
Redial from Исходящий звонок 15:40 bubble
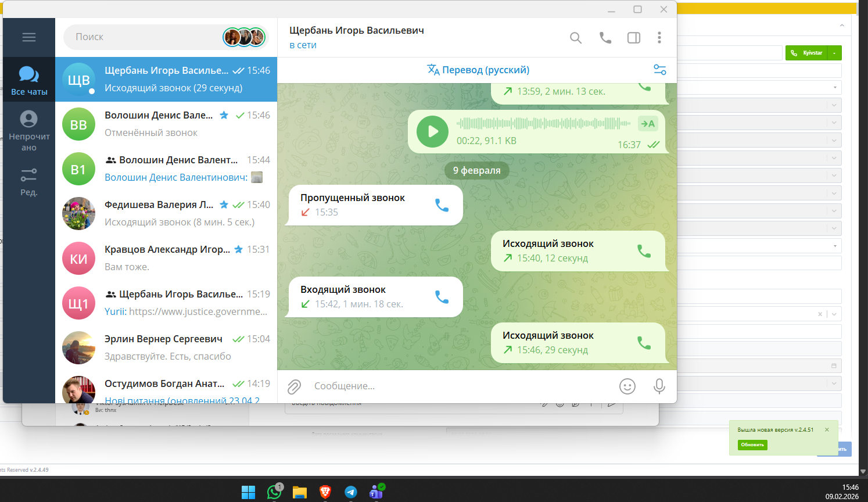[x=644, y=251]
